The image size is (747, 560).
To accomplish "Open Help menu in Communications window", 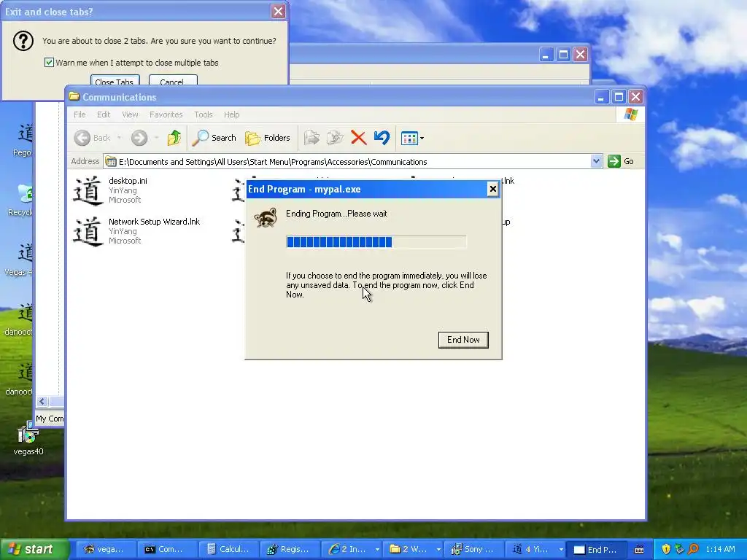I will (231, 114).
